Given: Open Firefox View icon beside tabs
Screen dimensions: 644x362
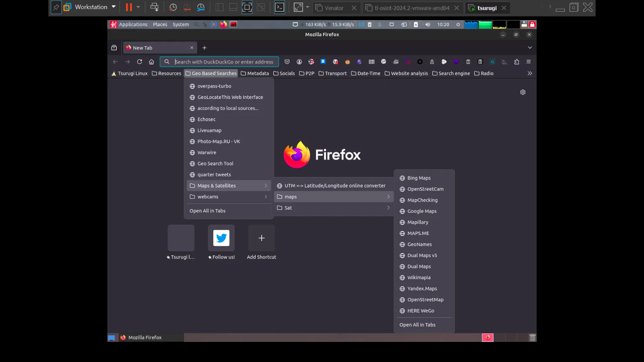Looking at the screenshot, I should click(x=114, y=48).
